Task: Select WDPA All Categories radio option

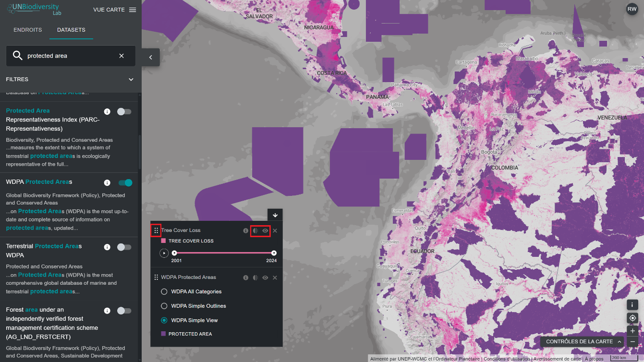Action: click(x=164, y=291)
